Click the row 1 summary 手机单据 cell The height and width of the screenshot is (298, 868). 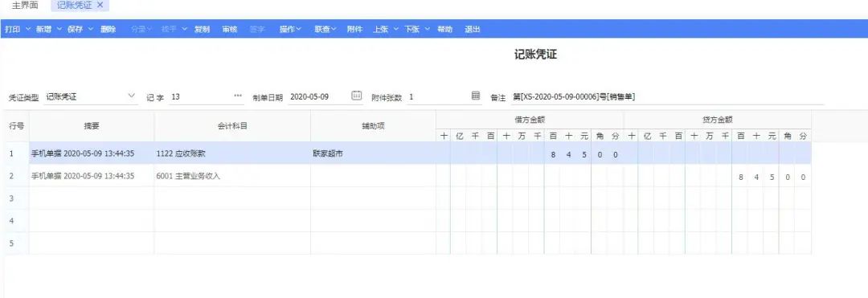click(x=92, y=153)
